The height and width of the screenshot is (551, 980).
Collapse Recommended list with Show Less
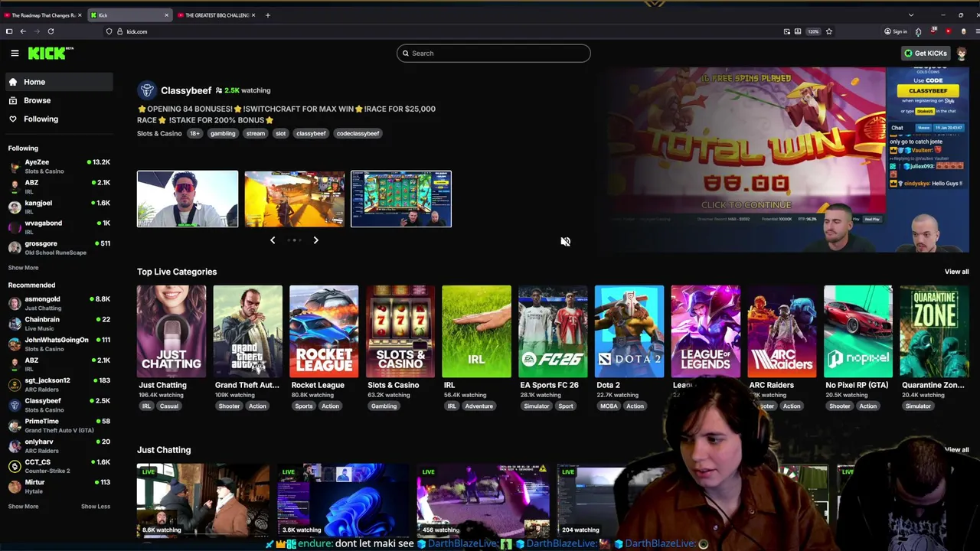[96, 507]
